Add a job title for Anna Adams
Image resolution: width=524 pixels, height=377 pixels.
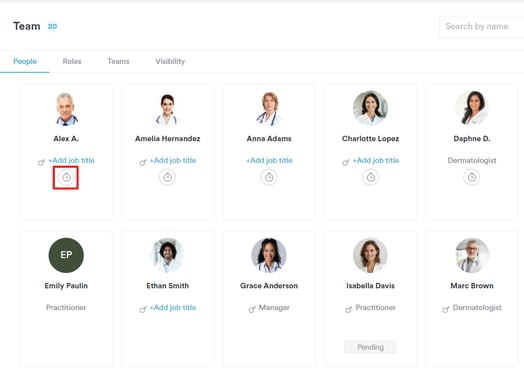[269, 160]
